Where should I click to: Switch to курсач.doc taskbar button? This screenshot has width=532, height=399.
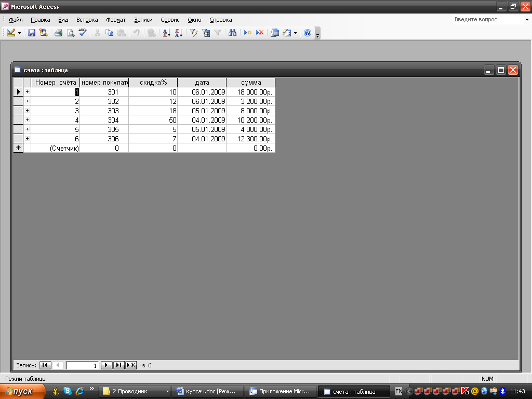pyautogui.click(x=208, y=392)
